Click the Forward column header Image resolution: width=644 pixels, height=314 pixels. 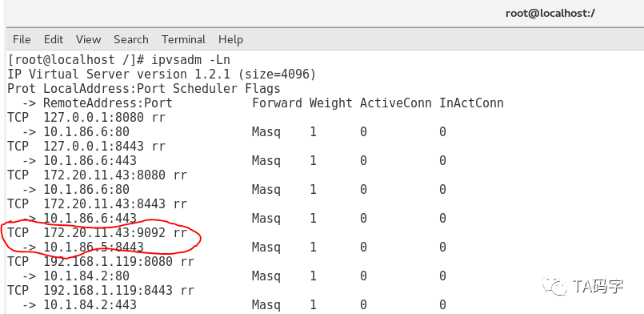pos(278,103)
